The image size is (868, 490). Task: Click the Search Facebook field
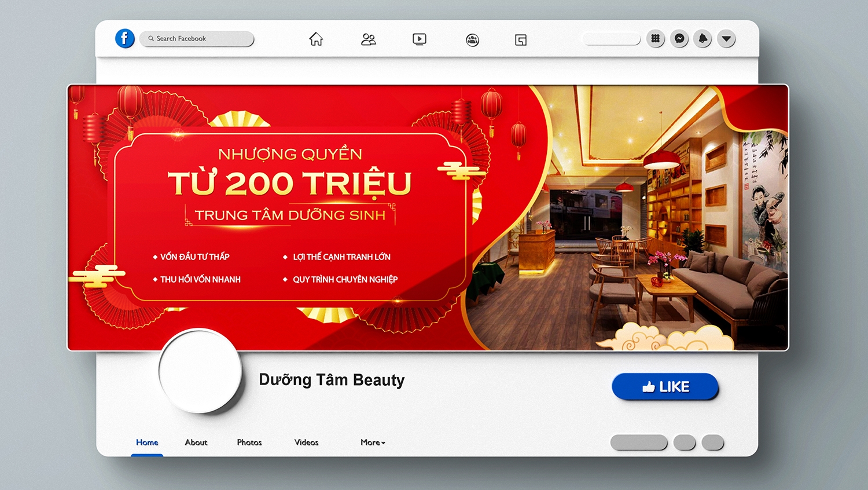(x=197, y=38)
